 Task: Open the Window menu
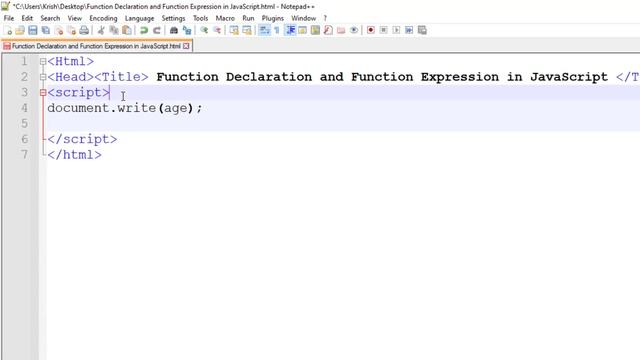tap(304, 18)
